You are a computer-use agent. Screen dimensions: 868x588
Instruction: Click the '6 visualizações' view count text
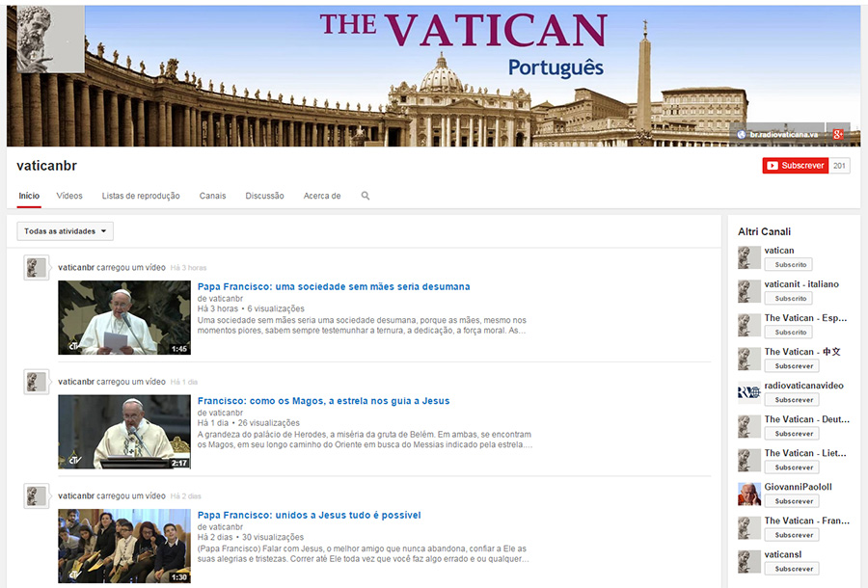coord(276,308)
